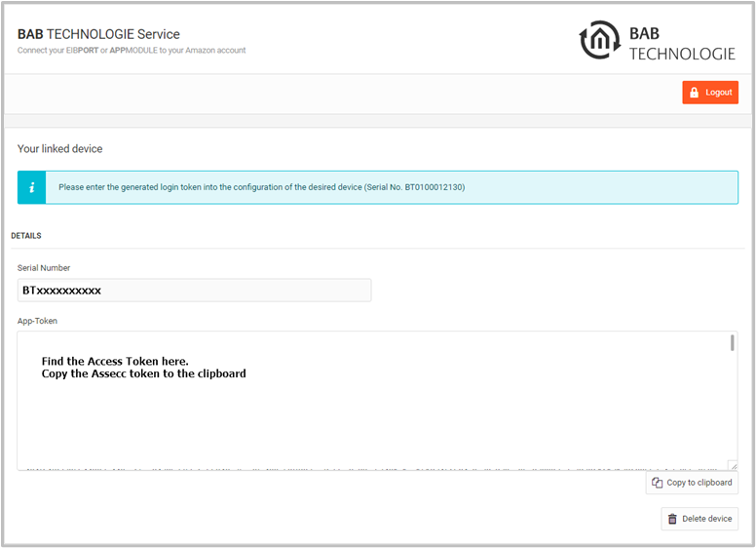Remove the linked device via Delete device
Screen dimensions: 756x548
pos(699,519)
